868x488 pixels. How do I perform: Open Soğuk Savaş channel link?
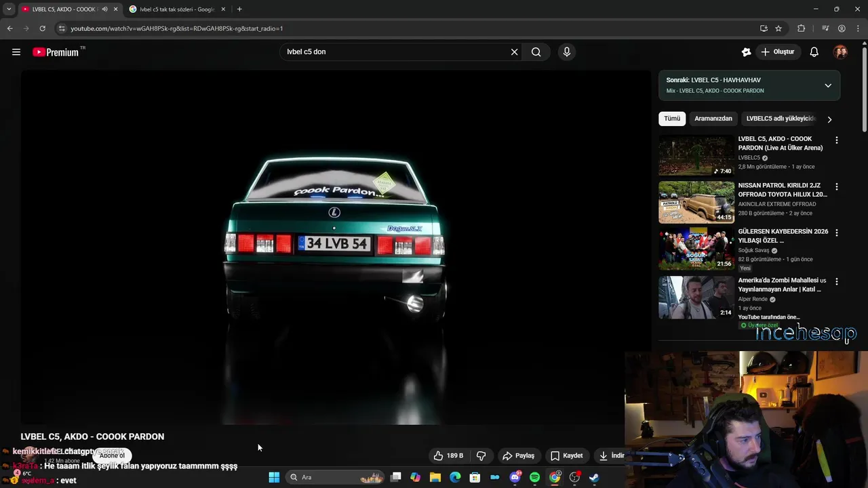(753, 250)
